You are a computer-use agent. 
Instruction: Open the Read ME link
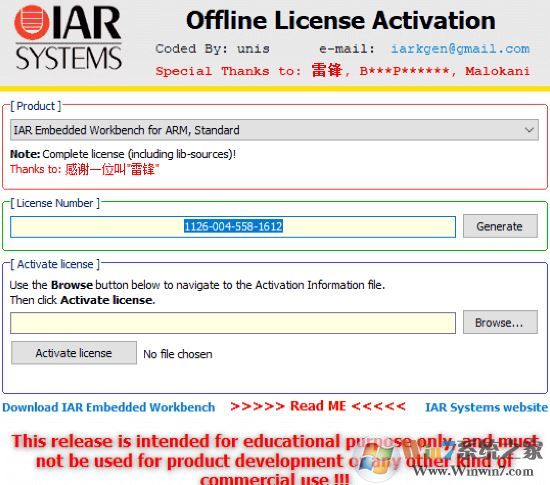[x=318, y=406]
